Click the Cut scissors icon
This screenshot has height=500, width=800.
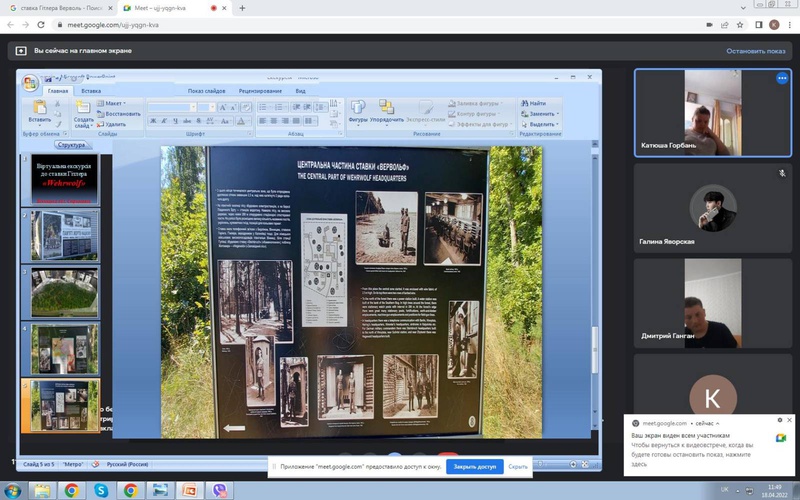coord(58,104)
